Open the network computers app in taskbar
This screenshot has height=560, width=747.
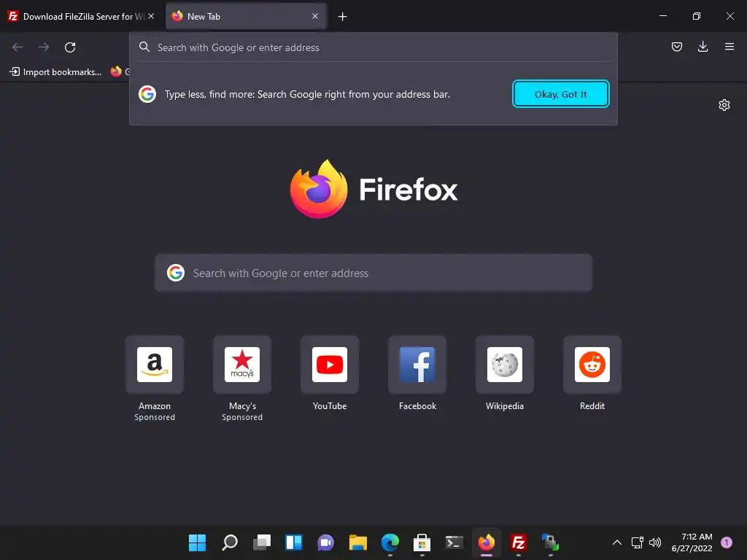(550, 542)
